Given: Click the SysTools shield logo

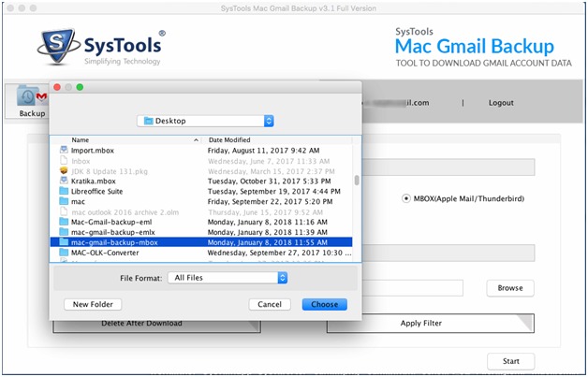Looking at the screenshot, I should click(58, 46).
